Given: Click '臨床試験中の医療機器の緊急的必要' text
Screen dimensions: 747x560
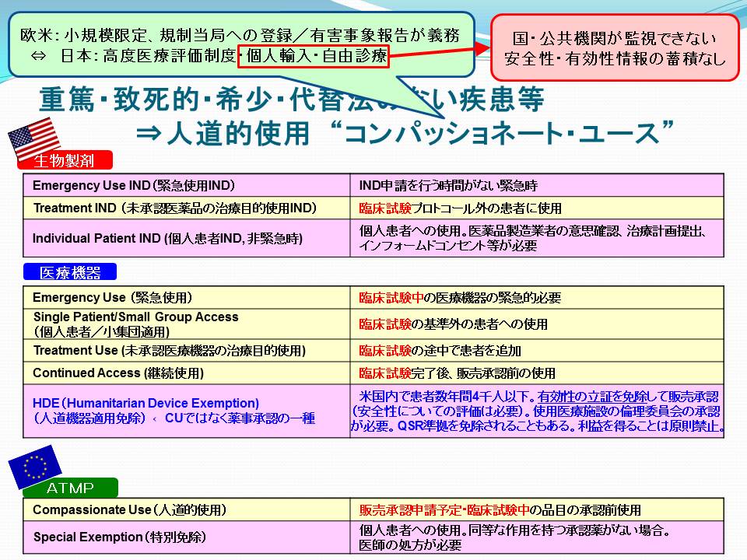Looking at the screenshot, I should [460, 298].
